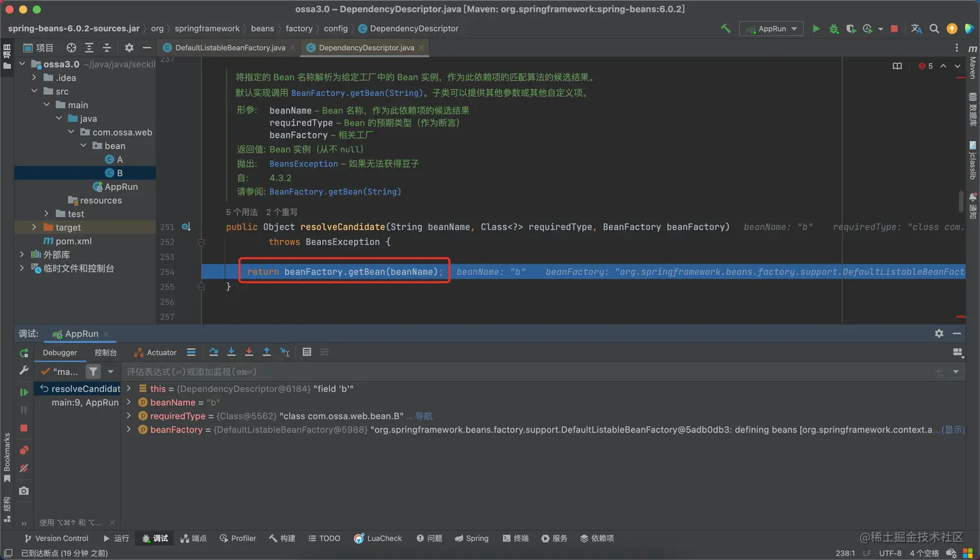Click the orange update arrow icon
This screenshot has height=560, width=980.
coord(951,29)
